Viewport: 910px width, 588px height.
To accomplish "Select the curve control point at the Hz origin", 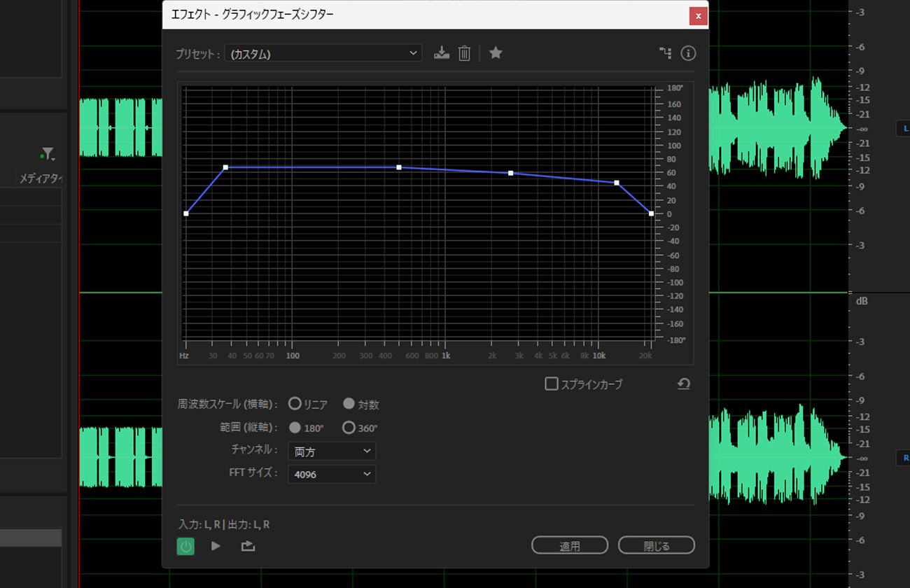I will coord(186,213).
